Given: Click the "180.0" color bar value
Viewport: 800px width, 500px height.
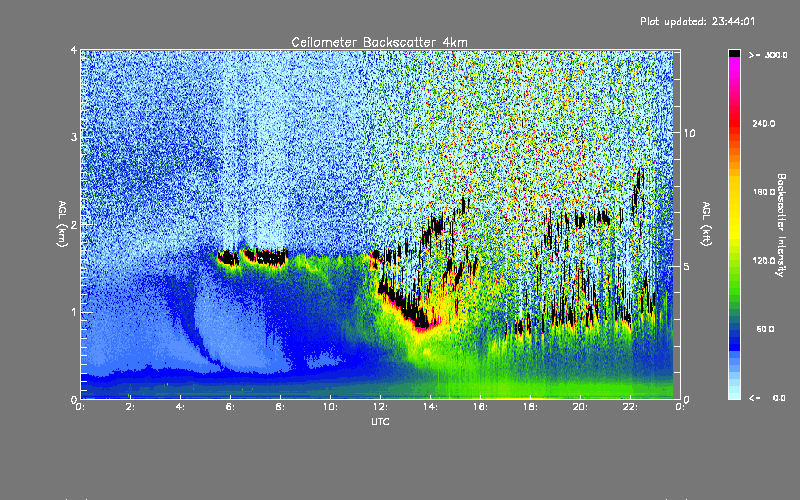Looking at the screenshot, I should pos(764,192).
